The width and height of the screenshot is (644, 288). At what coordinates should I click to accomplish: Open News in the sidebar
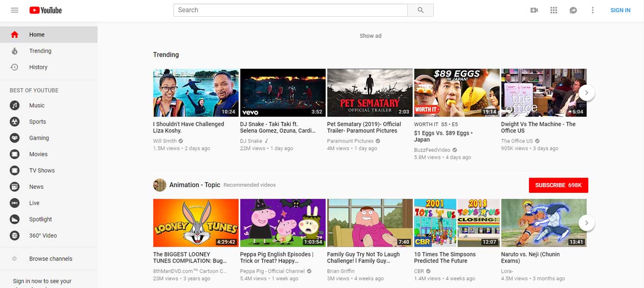49,187
